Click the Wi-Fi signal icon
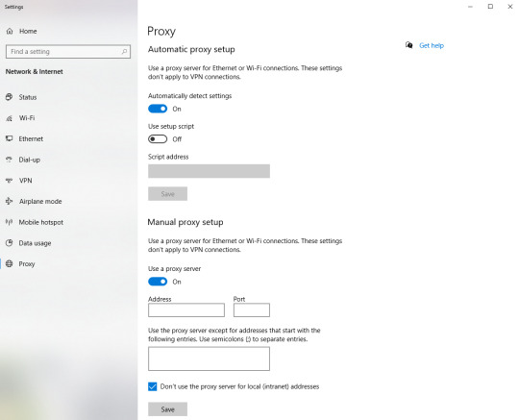The height and width of the screenshot is (420, 519). point(10,118)
